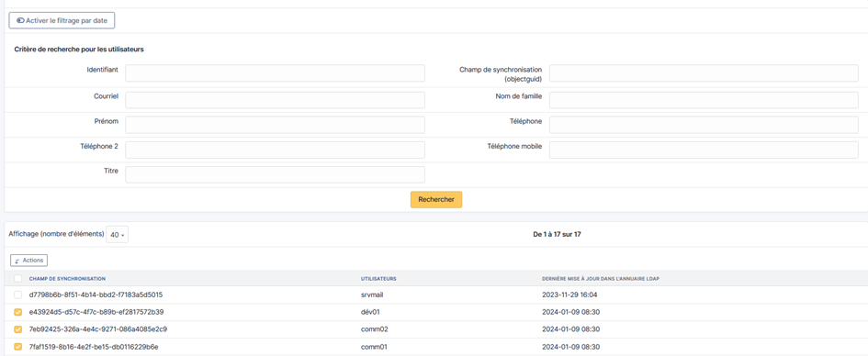The width and height of the screenshot is (868, 356).
Task: Sort by Champ de synchronisation column header
Action: [x=68, y=279]
